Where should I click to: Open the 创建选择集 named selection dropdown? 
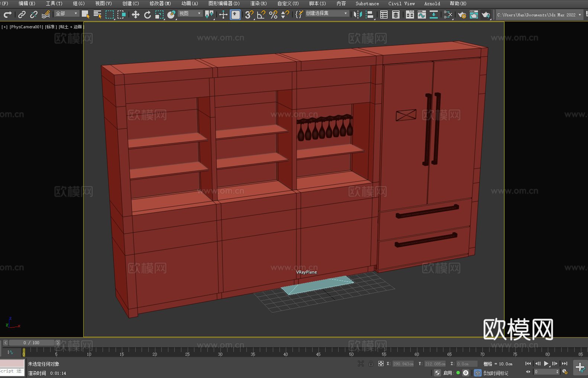pyautogui.click(x=327, y=13)
